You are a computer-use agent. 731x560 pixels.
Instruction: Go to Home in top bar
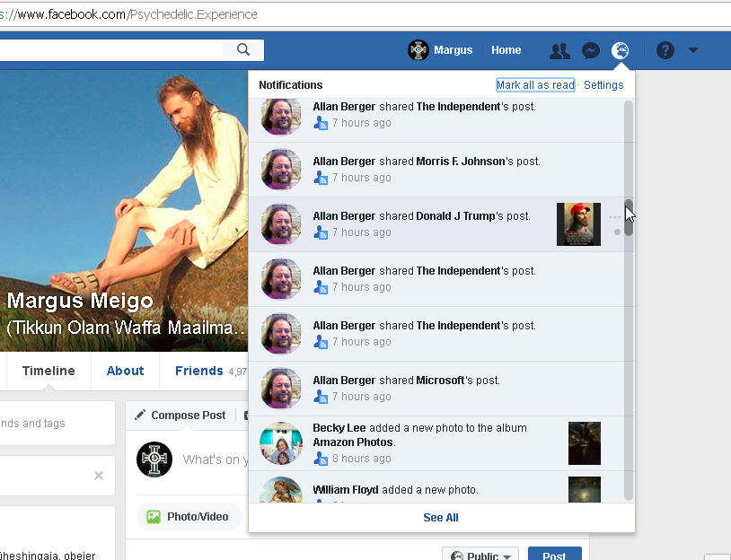506,50
